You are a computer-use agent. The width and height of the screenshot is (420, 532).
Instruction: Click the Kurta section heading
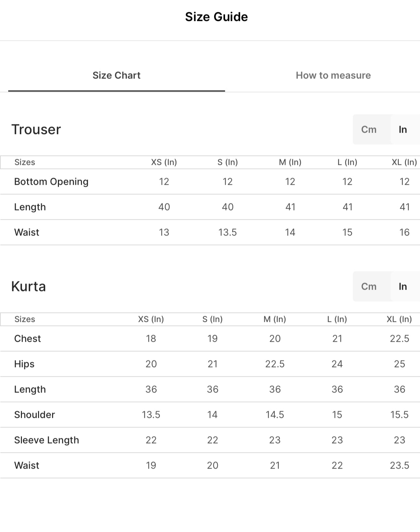28,287
